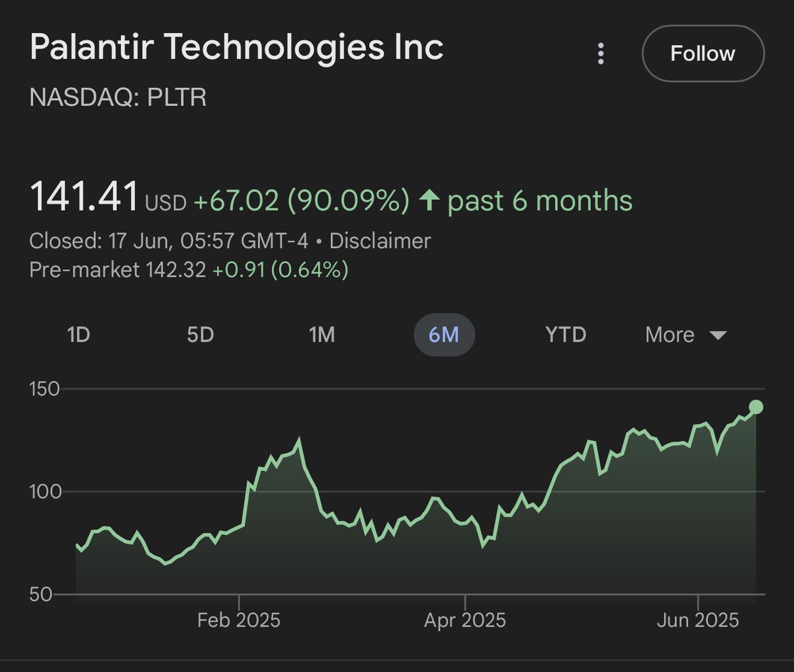Select the 1M time range
The image size is (794, 672).
click(x=322, y=335)
